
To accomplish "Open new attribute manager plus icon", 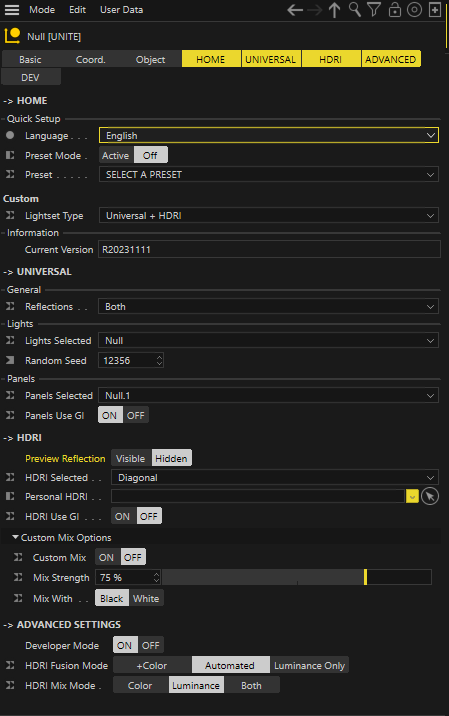I will pyautogui.click(x=435, y=10).
